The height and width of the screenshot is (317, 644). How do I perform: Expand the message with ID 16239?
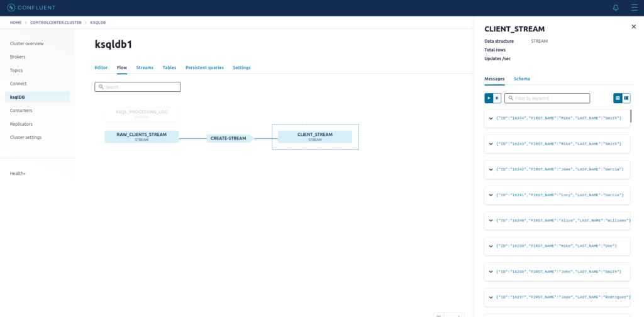click(491, 246)
